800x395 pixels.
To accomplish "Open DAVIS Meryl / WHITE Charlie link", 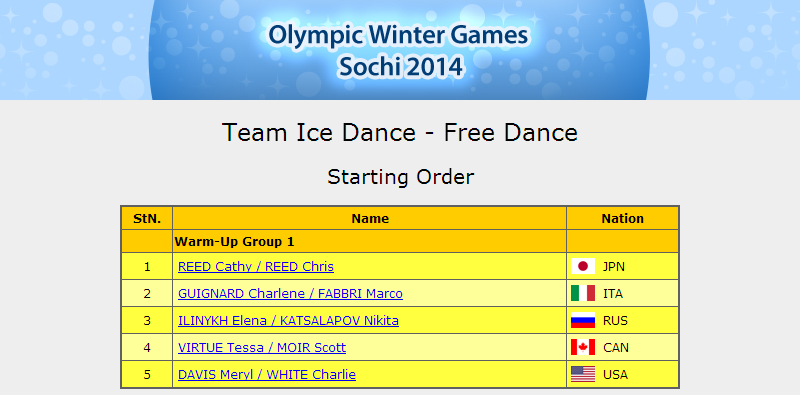I will [267, 375].
